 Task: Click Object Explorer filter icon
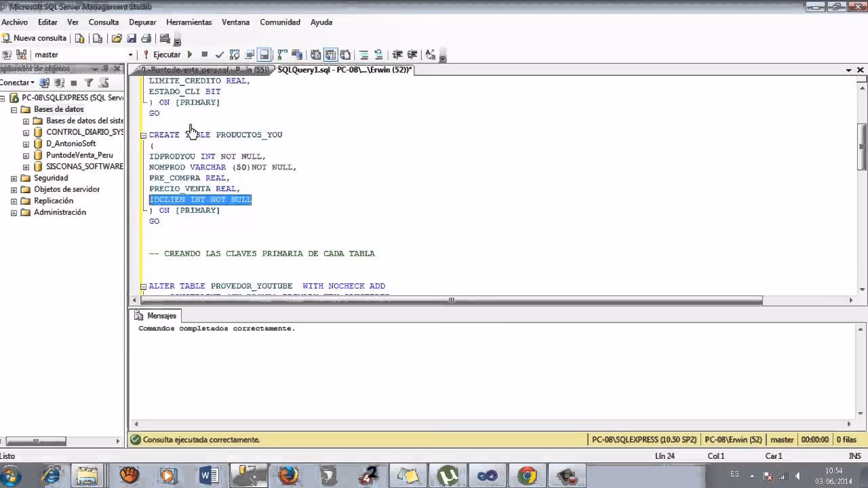[88, 83]
